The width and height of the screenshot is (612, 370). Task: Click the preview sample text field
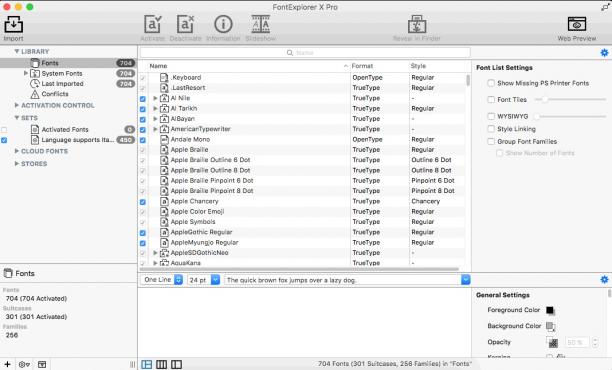(x=343, y=280)
